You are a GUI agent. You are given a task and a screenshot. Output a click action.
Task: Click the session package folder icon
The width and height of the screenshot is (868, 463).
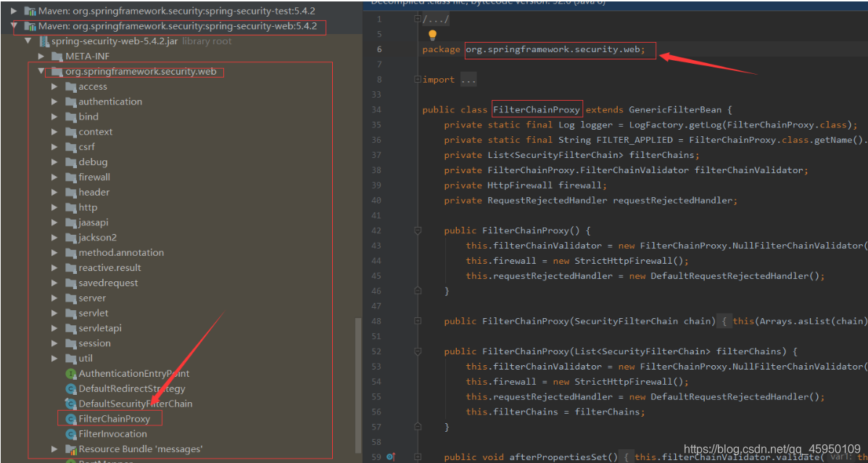pos(70,343)
